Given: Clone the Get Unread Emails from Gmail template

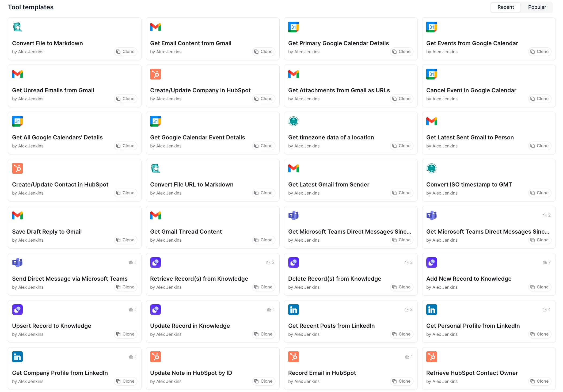Looking at the screenshot, I should coord(125,98).
